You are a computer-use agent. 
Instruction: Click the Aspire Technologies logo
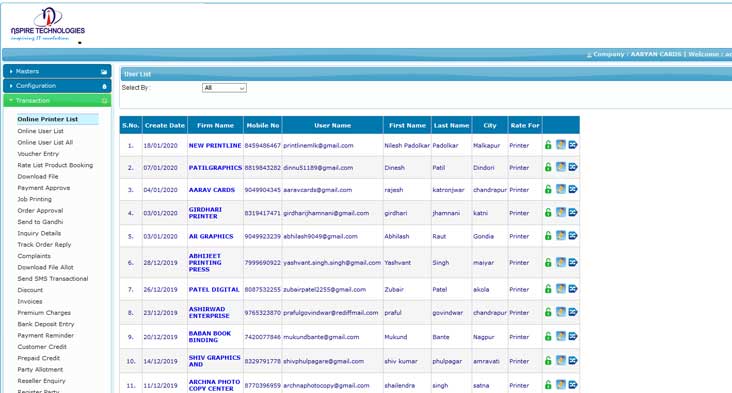coord(48,24)
